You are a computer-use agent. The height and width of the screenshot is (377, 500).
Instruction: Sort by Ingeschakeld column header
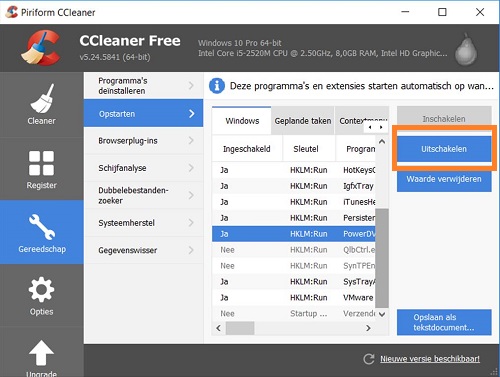pos(247,149)
